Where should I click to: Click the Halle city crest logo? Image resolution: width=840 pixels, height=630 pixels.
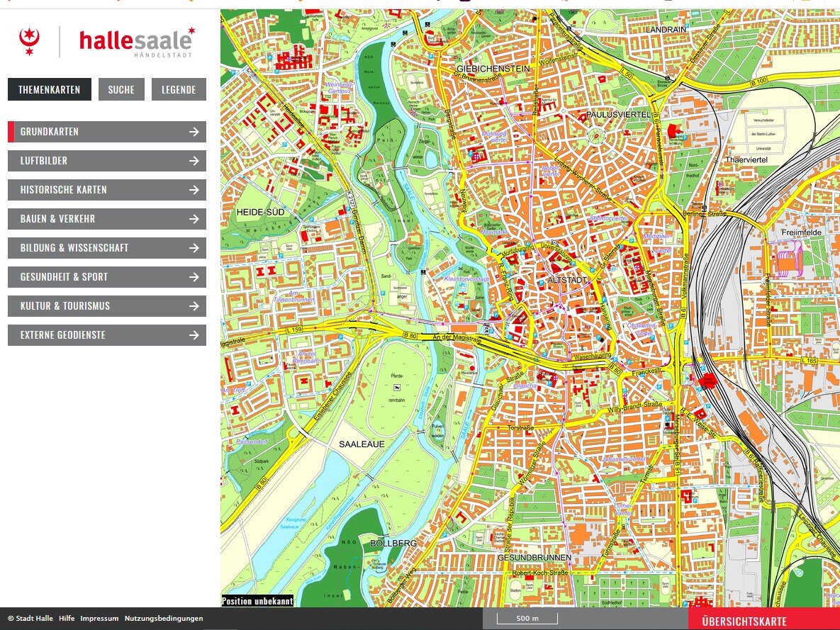click(29, 42)
